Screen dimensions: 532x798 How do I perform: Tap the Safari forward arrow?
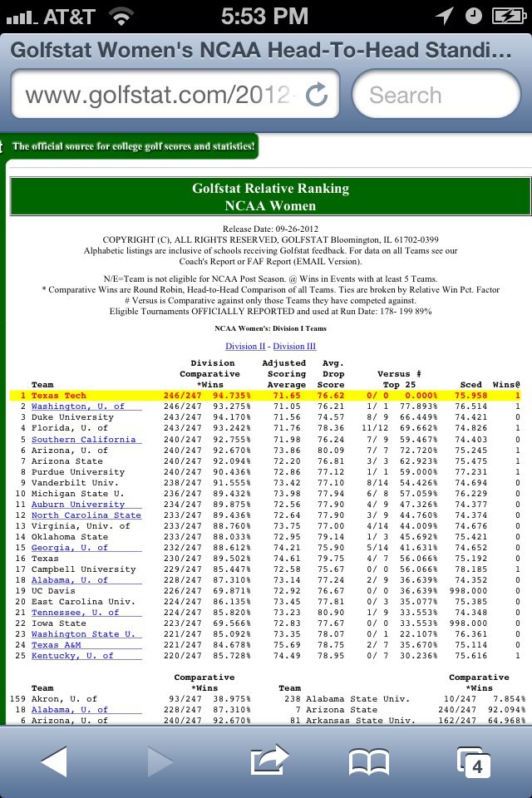point(160,761)
